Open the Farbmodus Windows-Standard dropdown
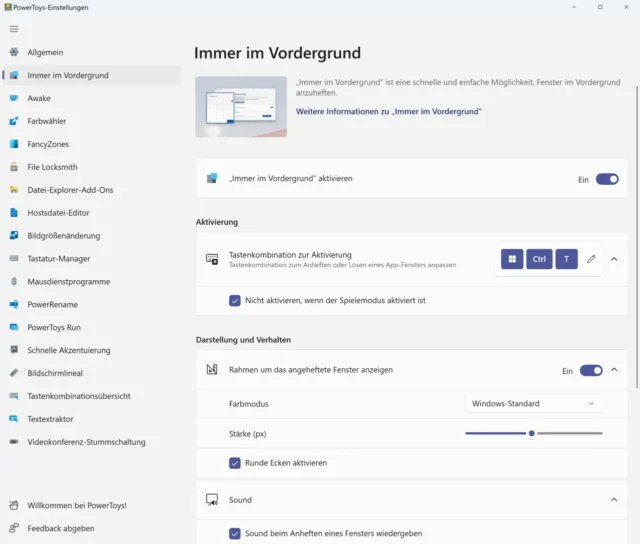Image resolution: width=640 pixels, height=544 pixels. click(534, 403)
